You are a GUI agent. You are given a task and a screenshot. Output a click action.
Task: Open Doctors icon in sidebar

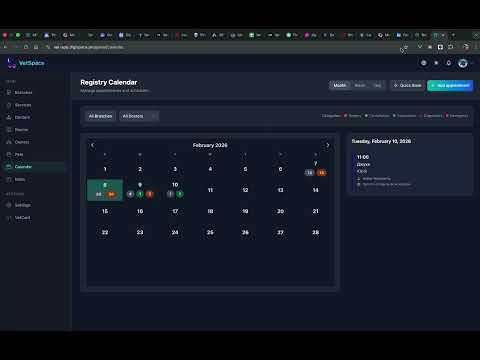(x=9, y=117)
